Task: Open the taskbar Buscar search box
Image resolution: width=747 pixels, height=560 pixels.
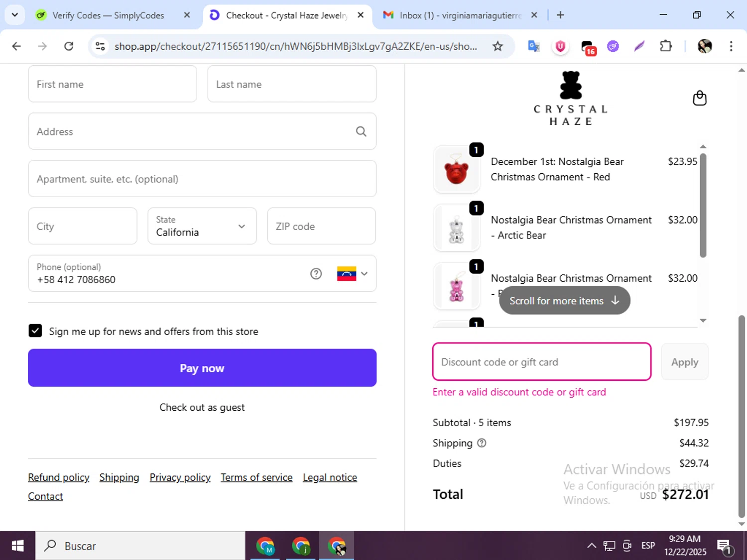Action: click(x=140, y=546)
